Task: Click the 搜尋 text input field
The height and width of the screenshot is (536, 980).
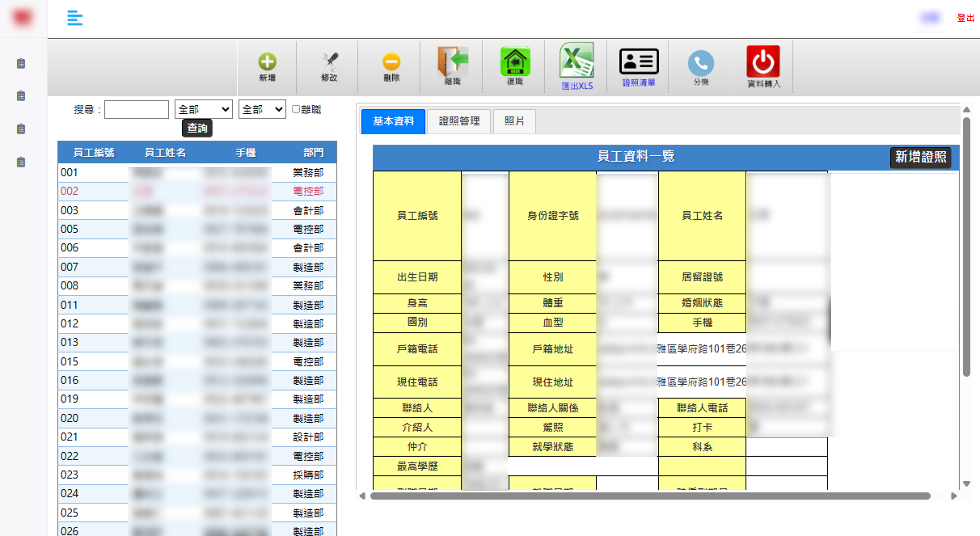Action: (x=136, y=110)
